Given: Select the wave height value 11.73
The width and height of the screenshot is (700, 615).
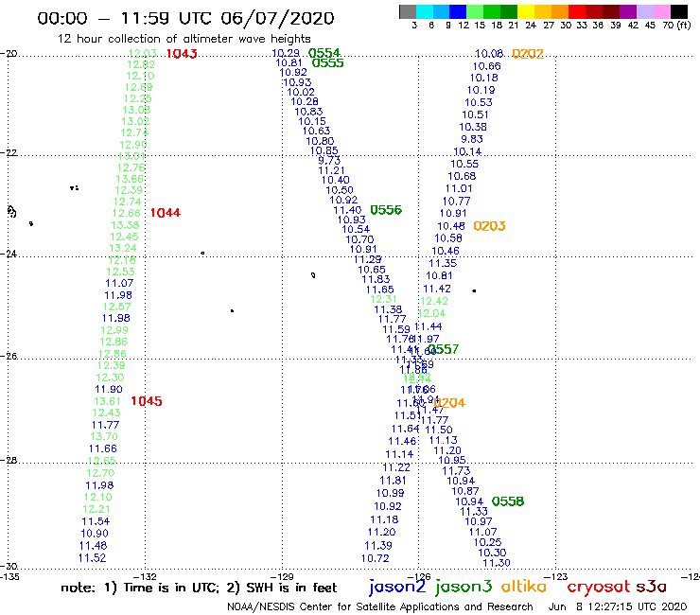Looking at the screenshot, I should [456, 470].
